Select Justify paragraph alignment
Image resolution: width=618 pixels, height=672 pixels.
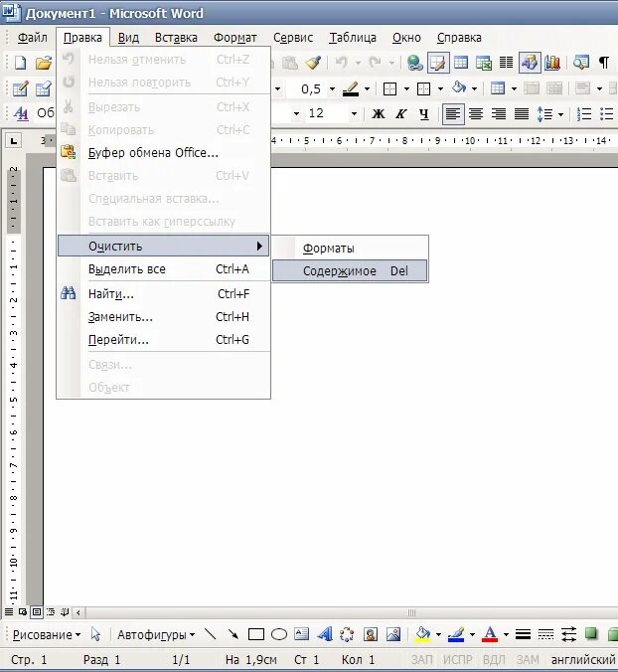coord(522,114)
